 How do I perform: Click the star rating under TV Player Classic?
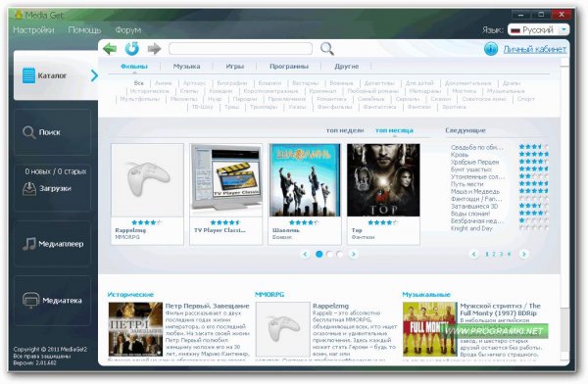point(225,222)
